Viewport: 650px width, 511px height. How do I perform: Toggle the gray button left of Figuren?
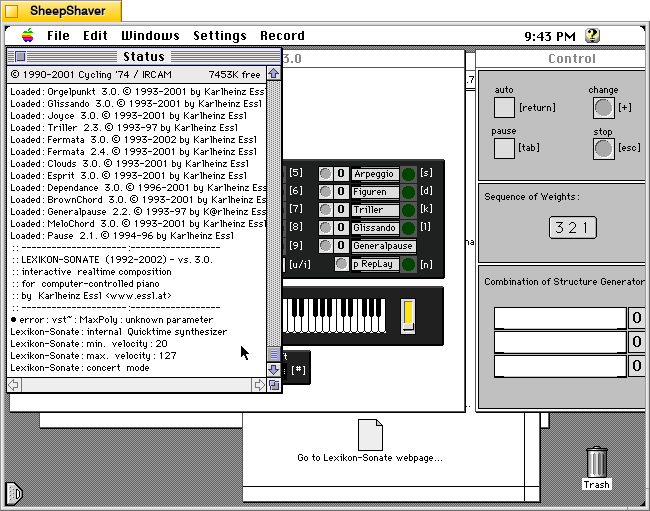(325, 191)
